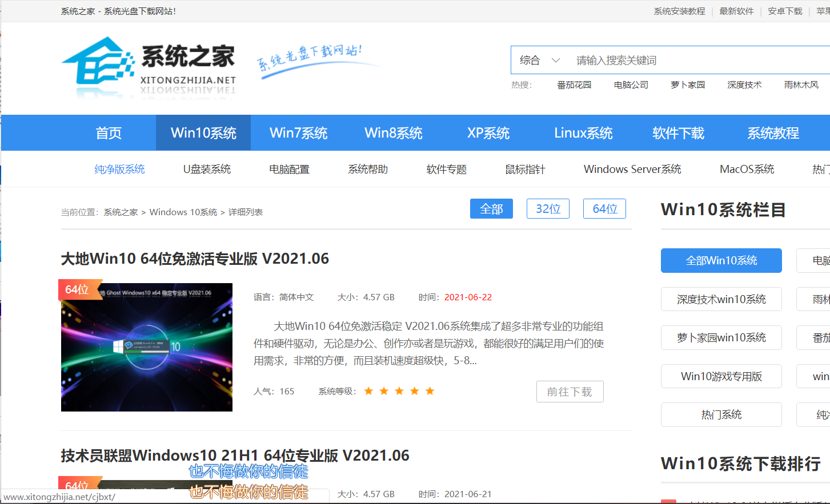830x504 pixels.
Task: Open the Linux系统 menu item
Action: (x=583, y=132)
